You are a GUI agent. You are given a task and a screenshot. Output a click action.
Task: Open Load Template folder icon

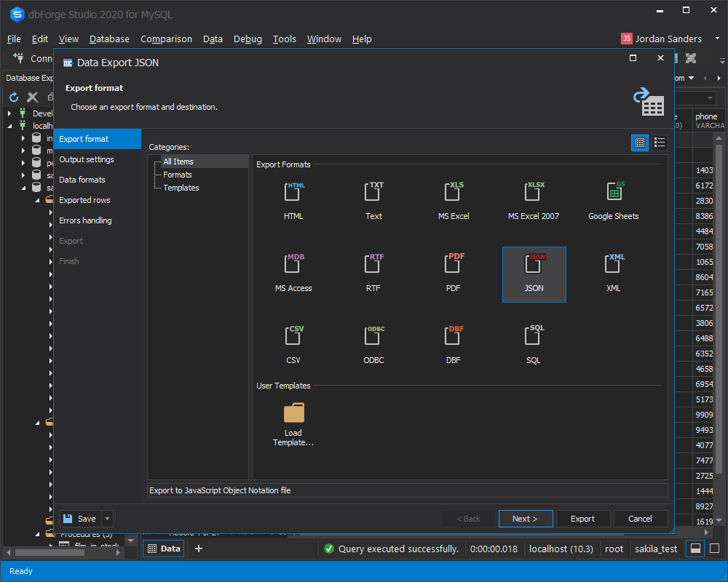point(293,413)
